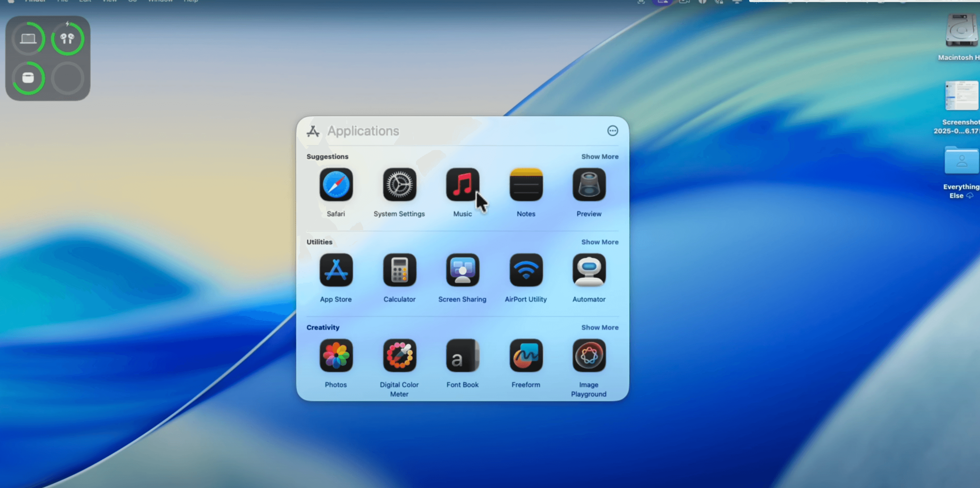Open Safari from Suggestions
The width and height of the screenshot is (980, 488).
(x=336, y=186)
